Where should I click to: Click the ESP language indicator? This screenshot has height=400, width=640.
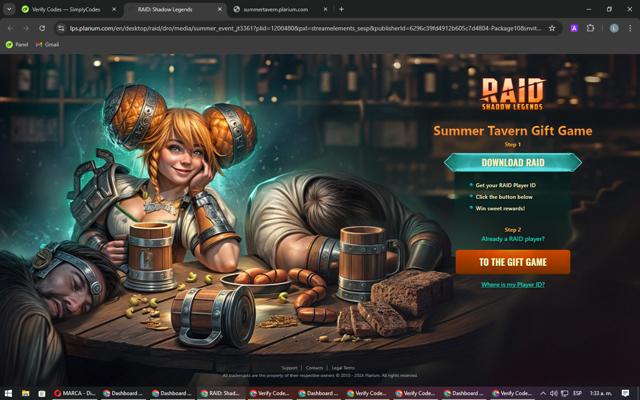pos(578,393)
